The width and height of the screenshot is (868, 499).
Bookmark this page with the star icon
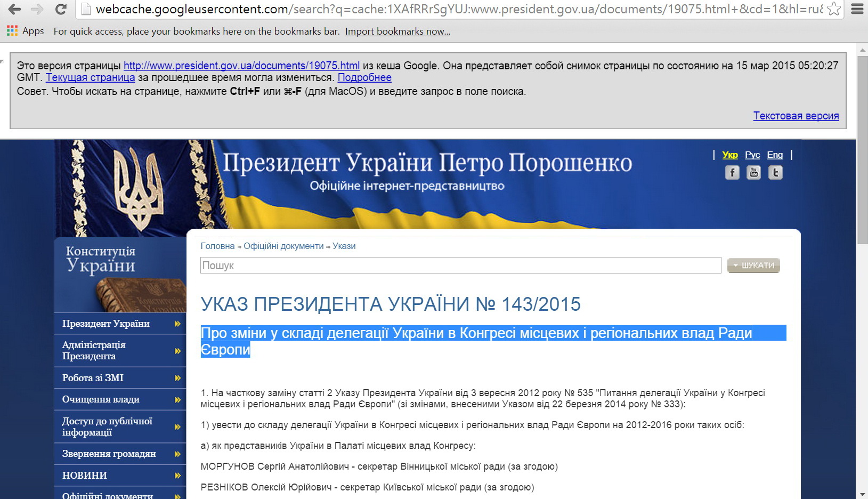[x=833, y=9]
